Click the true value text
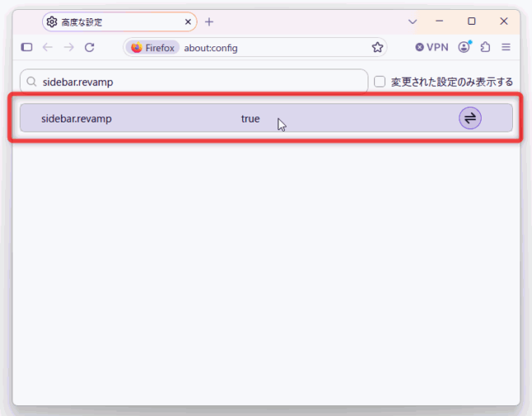This screenshot has width=532, height=416. 250,118
